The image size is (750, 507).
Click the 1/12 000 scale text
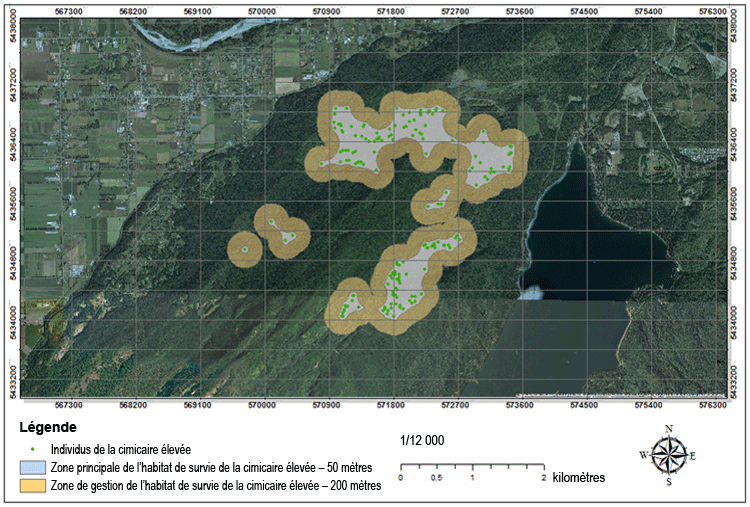tap(422, 440)
